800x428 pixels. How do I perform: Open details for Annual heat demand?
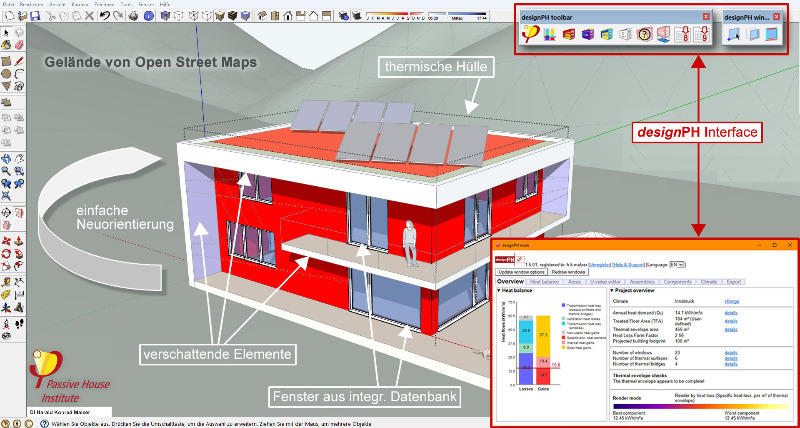(x=731, y=313)
